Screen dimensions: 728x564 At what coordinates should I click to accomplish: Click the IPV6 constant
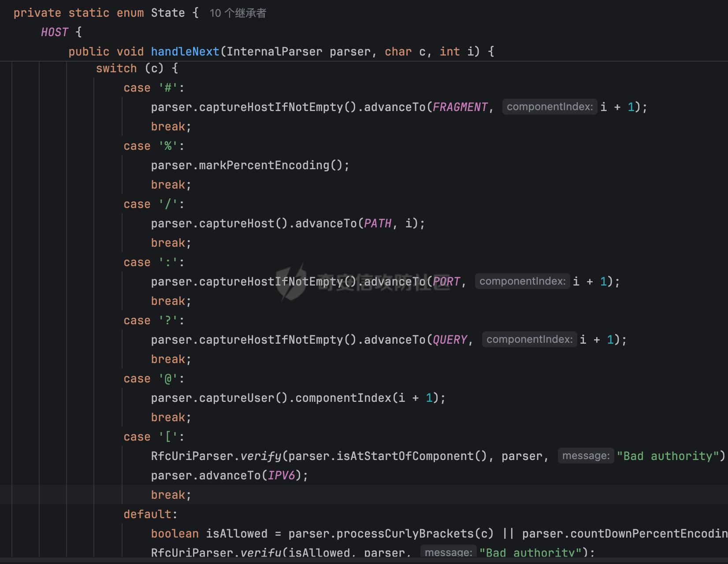click(x=281, y=475)
